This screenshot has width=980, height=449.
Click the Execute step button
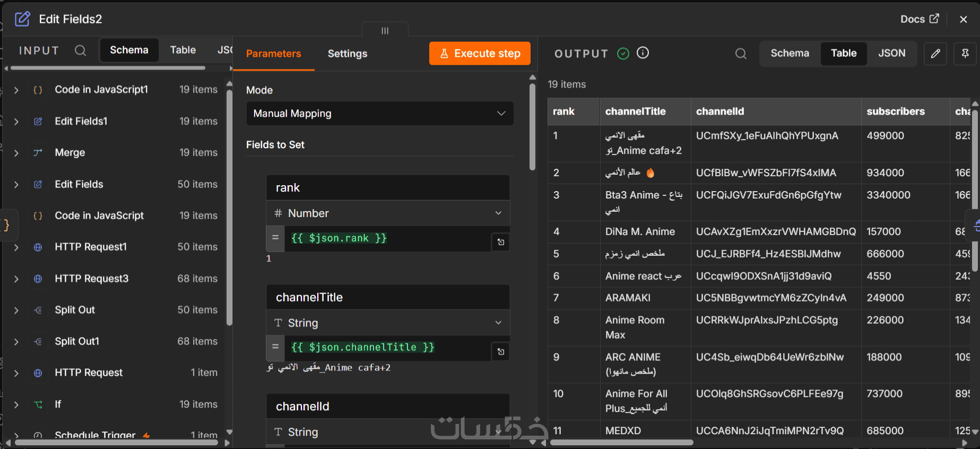480,54
